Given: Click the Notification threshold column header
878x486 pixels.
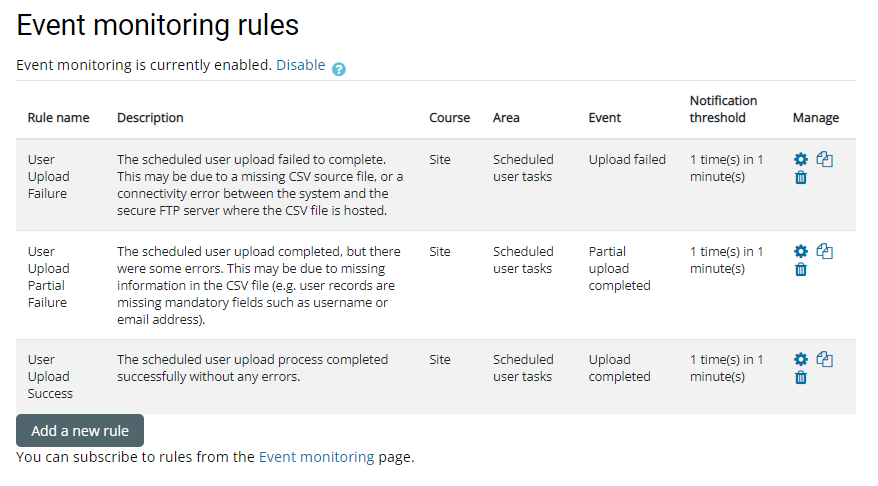Looking at the screenshot, I should 723,109.
